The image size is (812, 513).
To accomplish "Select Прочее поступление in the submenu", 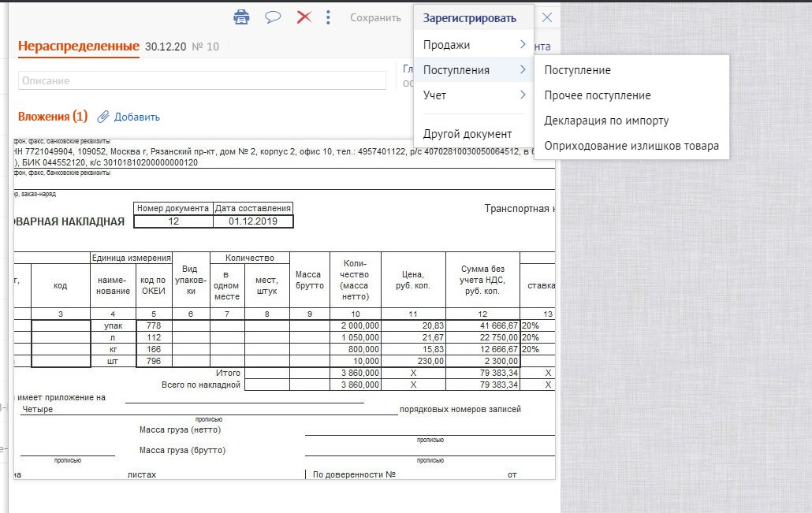I will pyautogui.click(x=598, y=95).
